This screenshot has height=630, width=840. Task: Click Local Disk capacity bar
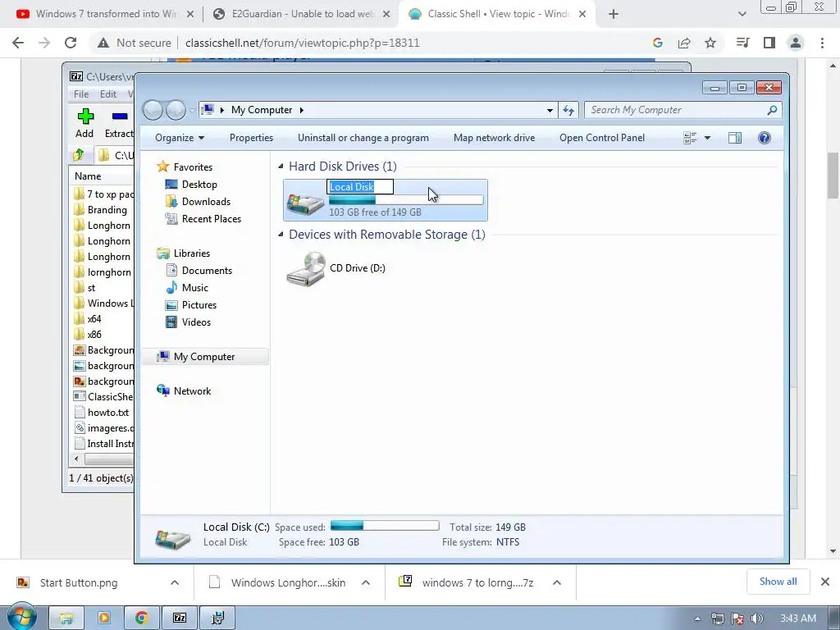coord(406,200)
